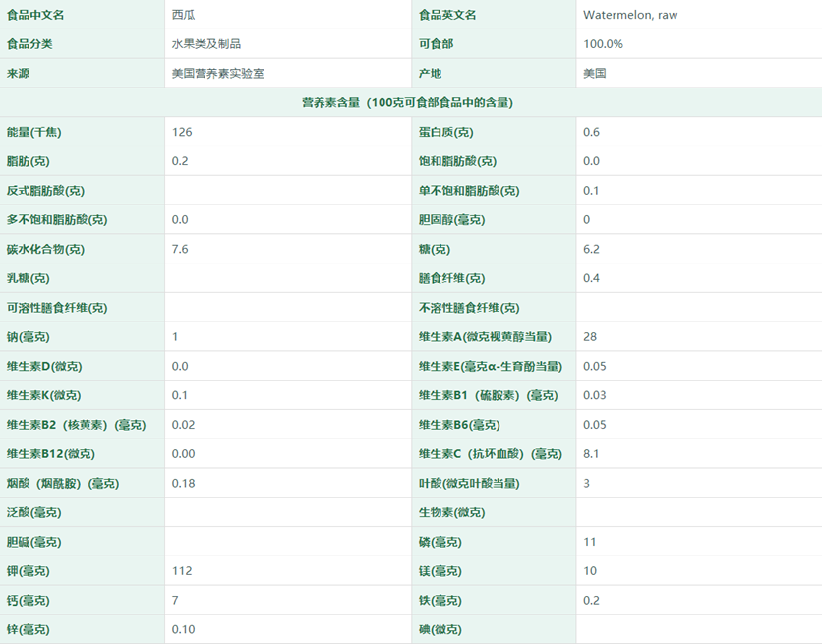Click the 泛酸(毫克) label
This screenshot has width=822, height=644.
33,512
